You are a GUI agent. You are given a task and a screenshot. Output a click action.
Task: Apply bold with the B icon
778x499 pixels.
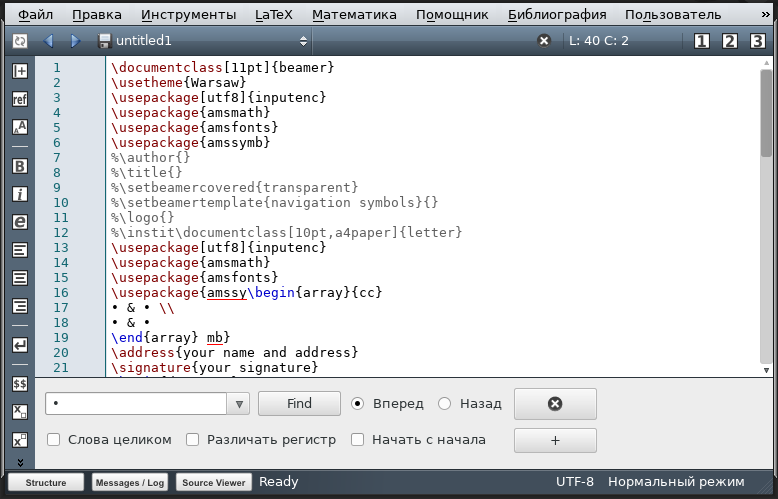tap(20, 166)
